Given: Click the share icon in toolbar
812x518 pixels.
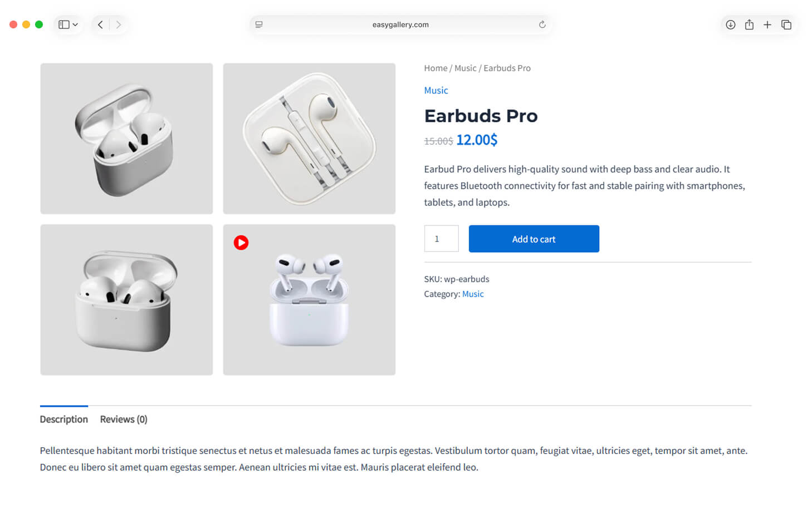Looking at the screenshot, I should [x=749, y=24].
